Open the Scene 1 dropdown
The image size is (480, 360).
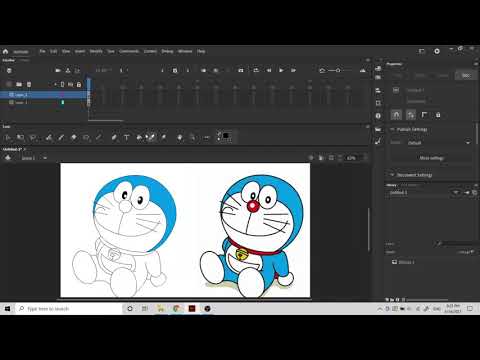(x=45, y=158)
